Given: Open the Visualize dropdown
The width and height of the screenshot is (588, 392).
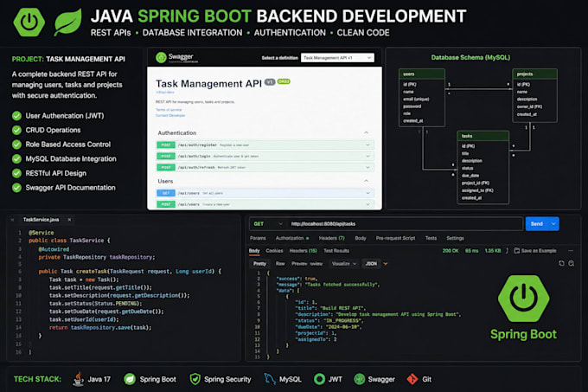Looking at the screenshot, I should click(x=344, y=264).
